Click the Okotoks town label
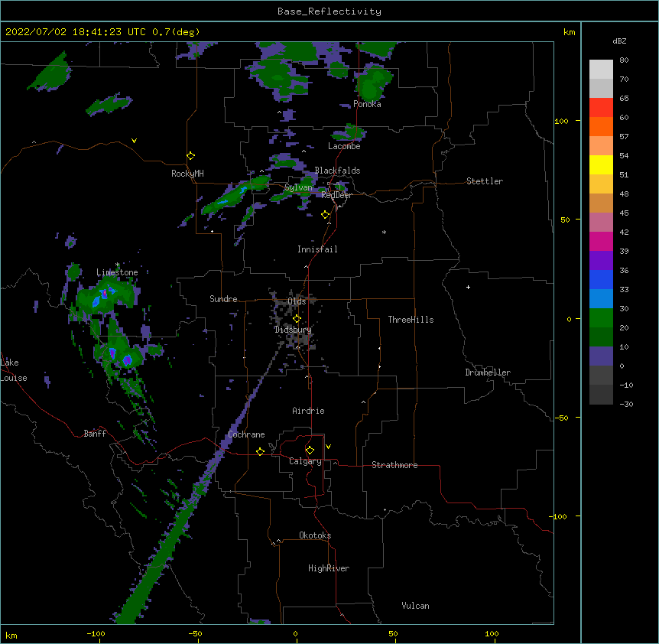 pos(315,535)
